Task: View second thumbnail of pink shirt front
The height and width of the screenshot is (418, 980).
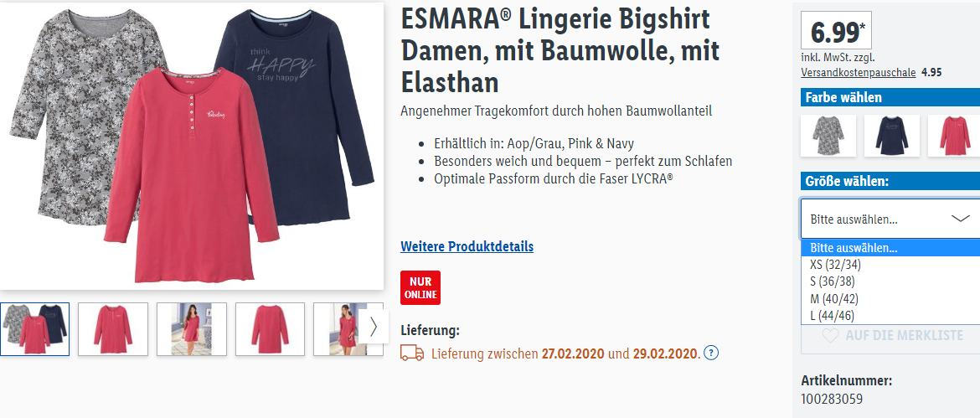Action: click(x=113, y=329)
